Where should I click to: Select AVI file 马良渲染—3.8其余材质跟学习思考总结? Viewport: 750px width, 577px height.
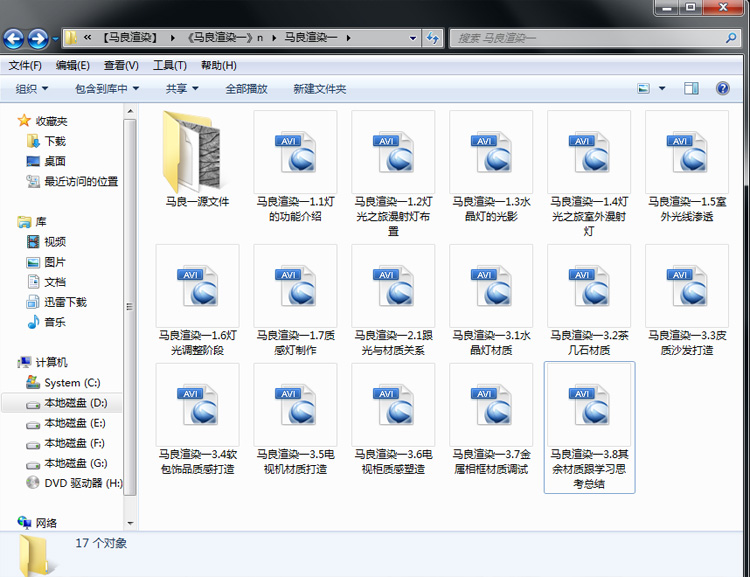tap(589, 427)
